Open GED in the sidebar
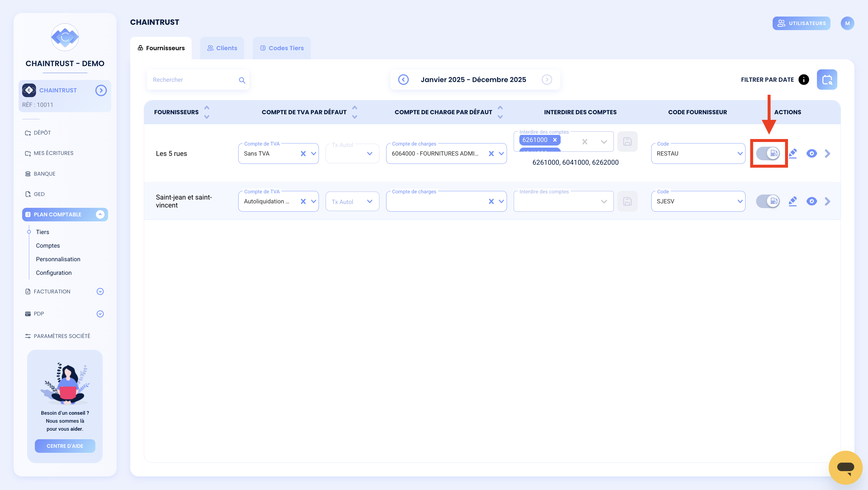 pyautogui.click(x=35, y=194)
